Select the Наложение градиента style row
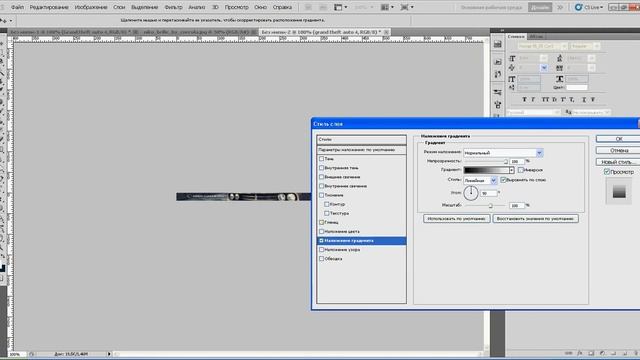The image size is (640, 360). click(x=361, y=241)
